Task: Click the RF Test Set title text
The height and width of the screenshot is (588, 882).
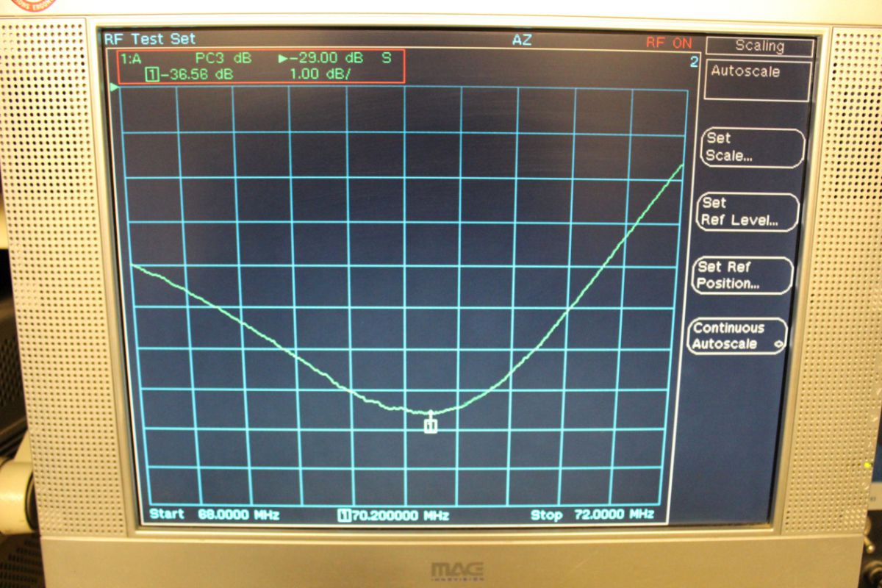Action: click(150, 40)
